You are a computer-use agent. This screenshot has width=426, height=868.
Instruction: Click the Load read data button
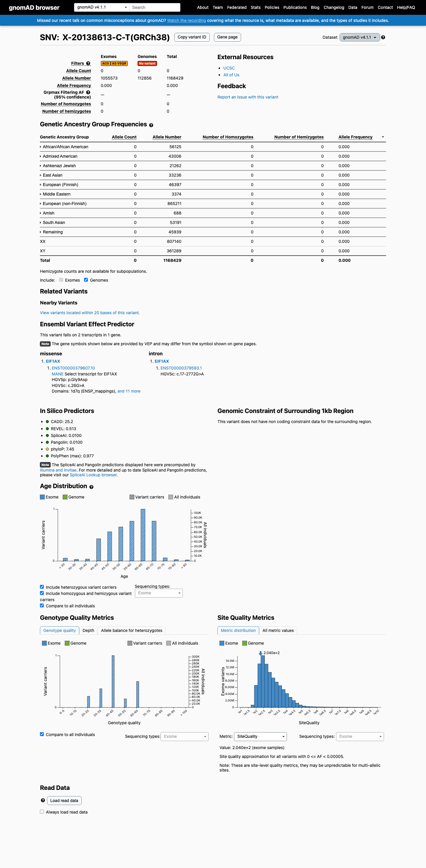tap(64, 801)
